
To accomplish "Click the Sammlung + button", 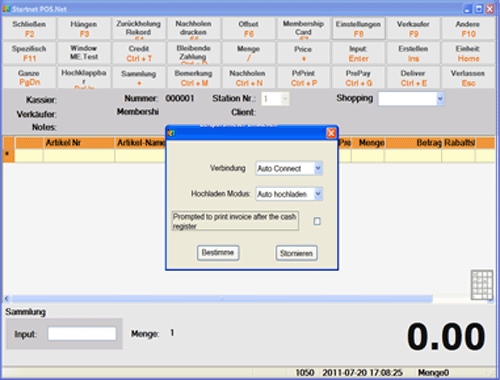I will tap(139, 78).
